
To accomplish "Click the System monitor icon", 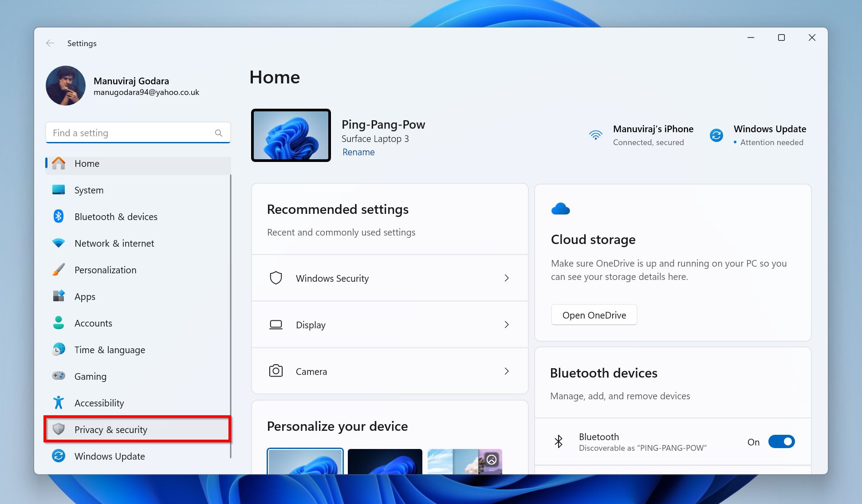I will coord(59,190).
